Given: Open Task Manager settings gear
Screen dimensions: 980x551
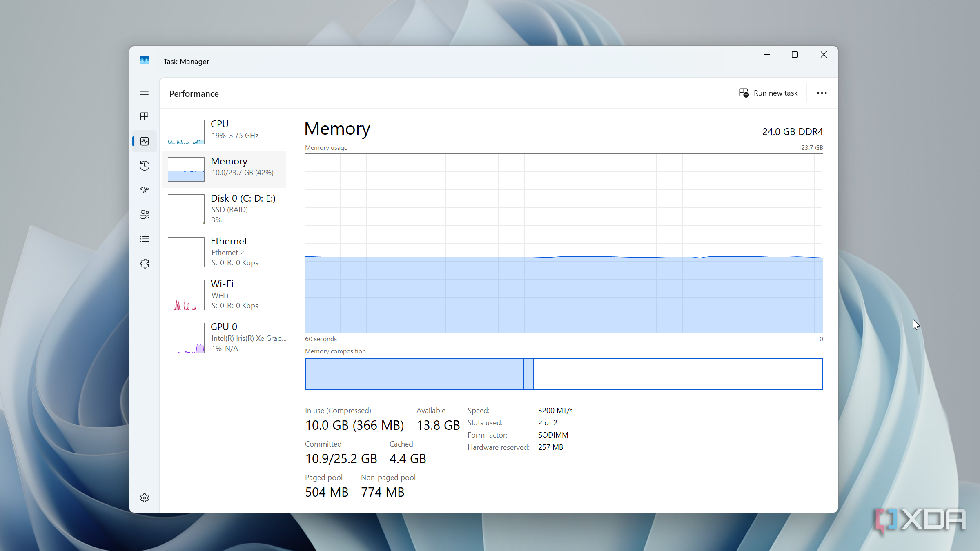Looking at the screenshot, I should click(x=145, y=498).
